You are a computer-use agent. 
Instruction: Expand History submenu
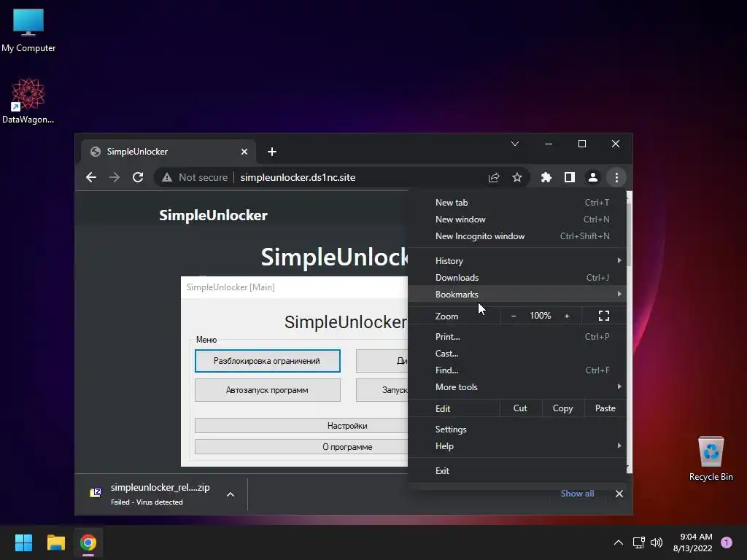point(517,261)
